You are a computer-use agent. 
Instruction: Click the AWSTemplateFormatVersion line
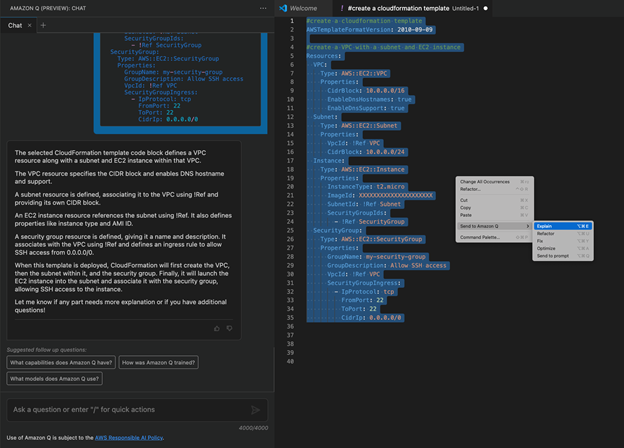tap(370, 29)
